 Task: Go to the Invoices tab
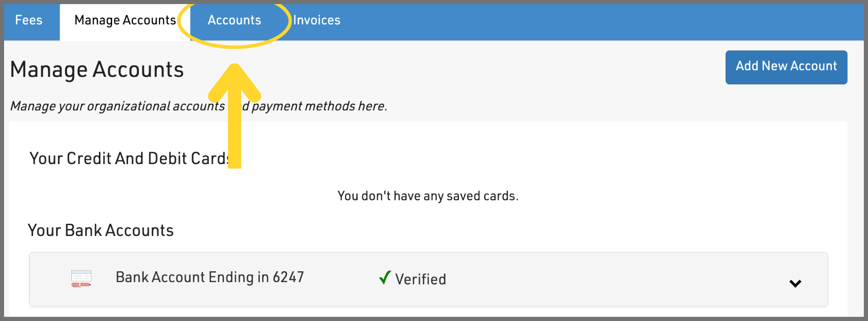[x=316, y=20]
